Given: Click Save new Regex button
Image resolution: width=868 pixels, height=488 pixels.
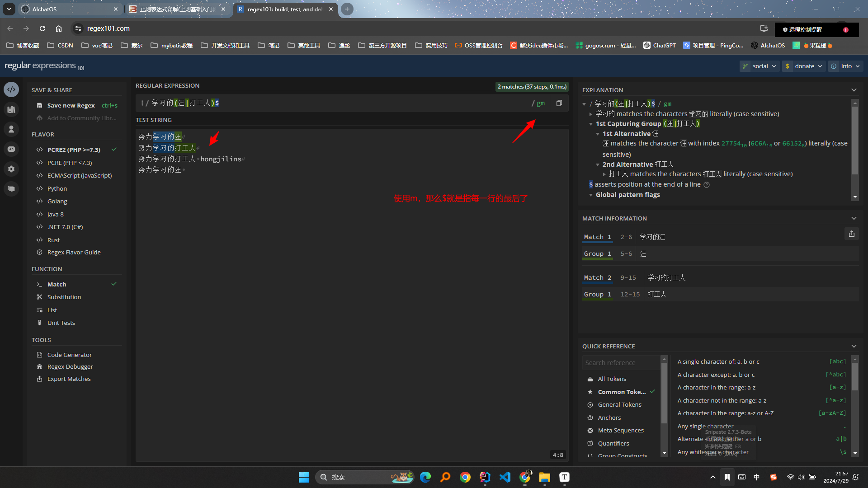Looking at the screenshot, I should click(x=71, y=105).
